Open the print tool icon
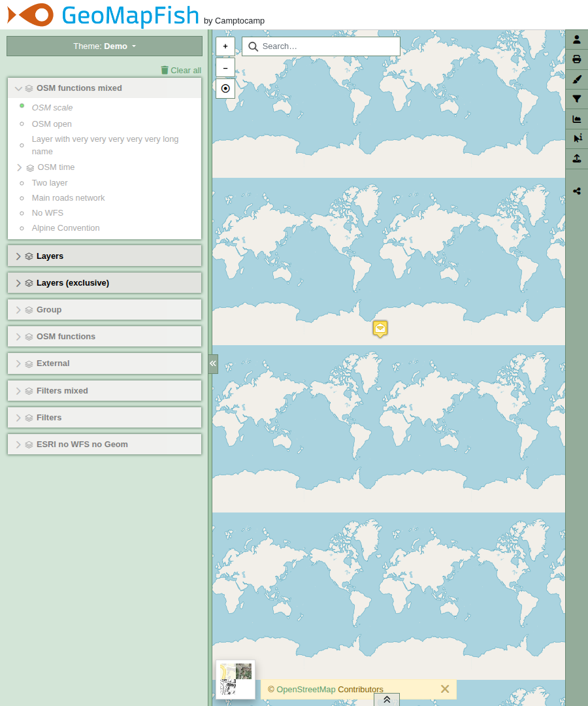This screenshot has height=706, width=588. pyautogui.click(x=577, y=59)
